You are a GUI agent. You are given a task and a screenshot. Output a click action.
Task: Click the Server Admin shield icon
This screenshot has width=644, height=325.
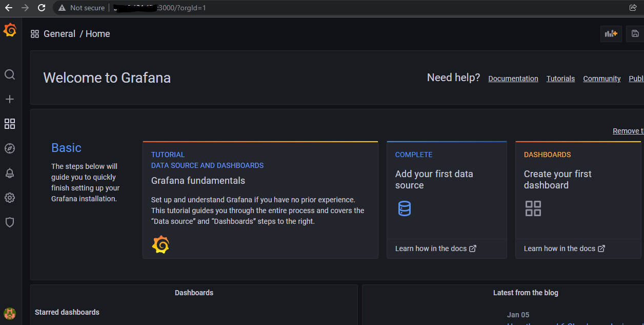(x=10, y=222)
